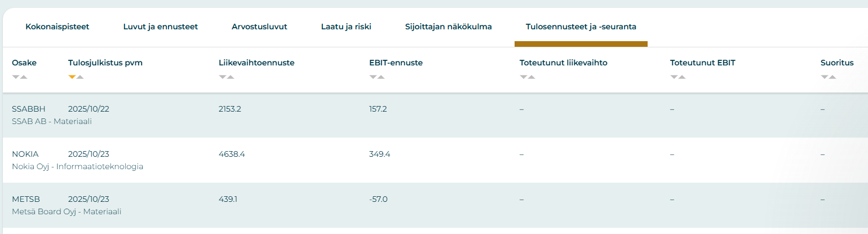868x234 pixels.
Task: Click the orange down arrow under Tulosjulkistus pvm
Action: pyautogui.click(x=72, y=77)
